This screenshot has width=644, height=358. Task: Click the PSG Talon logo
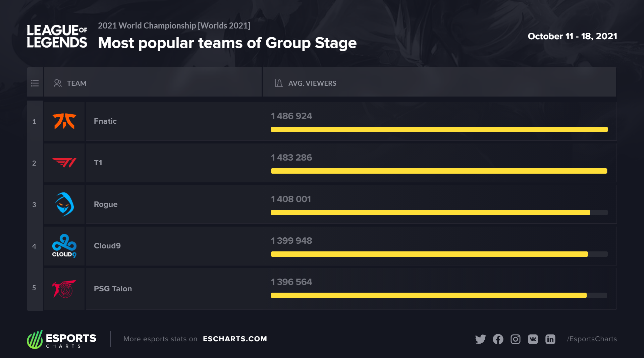tap(64, 289)
